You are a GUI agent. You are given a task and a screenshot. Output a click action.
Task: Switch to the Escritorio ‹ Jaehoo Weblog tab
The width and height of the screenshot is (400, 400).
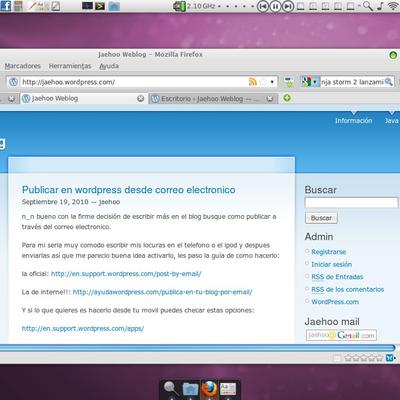click(x=213, y=99)
